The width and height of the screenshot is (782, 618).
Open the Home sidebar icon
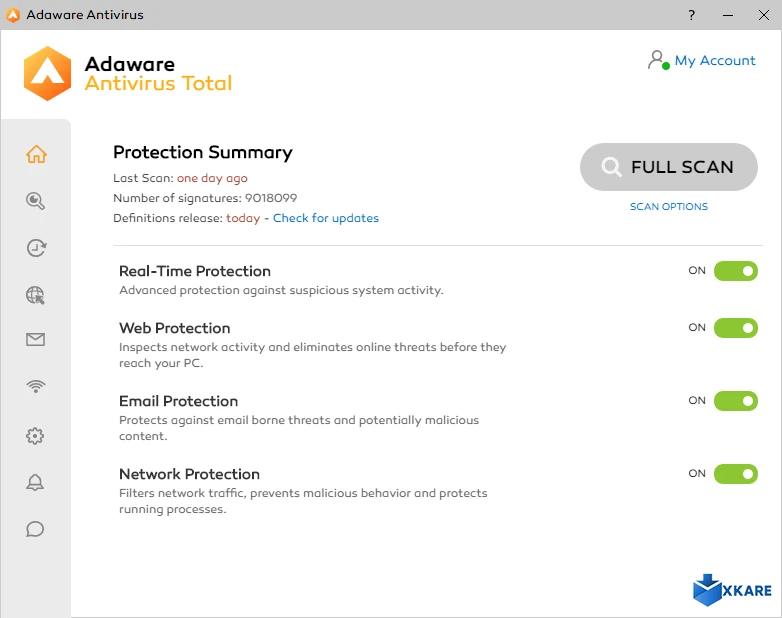pos(36,154)
